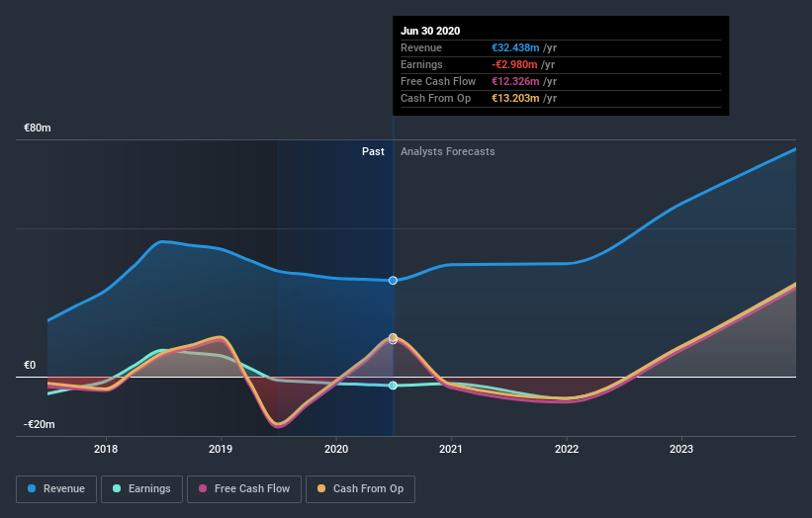Click the Cash From Op marker at Jun 2020
The height and width of the screenshot is (518, 812).
(393, 337)
